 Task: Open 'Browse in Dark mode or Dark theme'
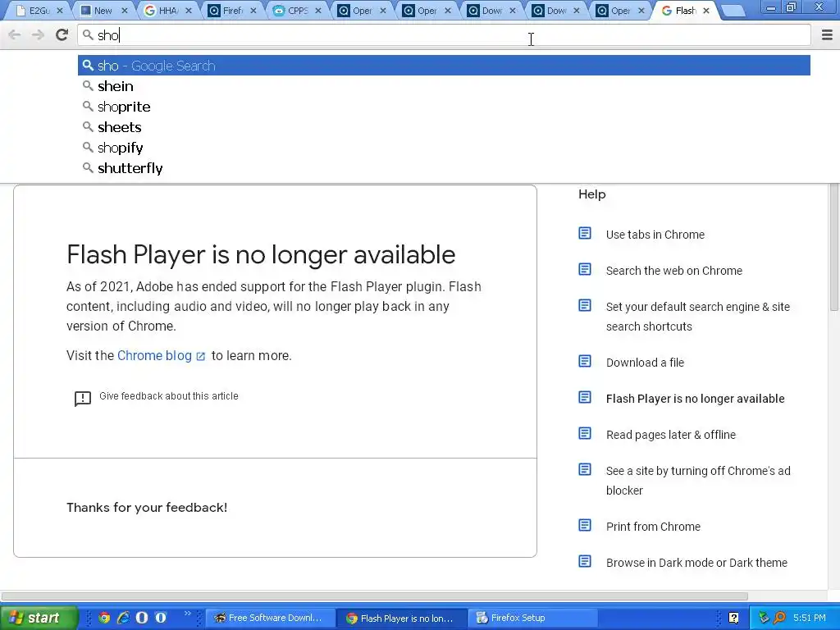pos(696,563)
